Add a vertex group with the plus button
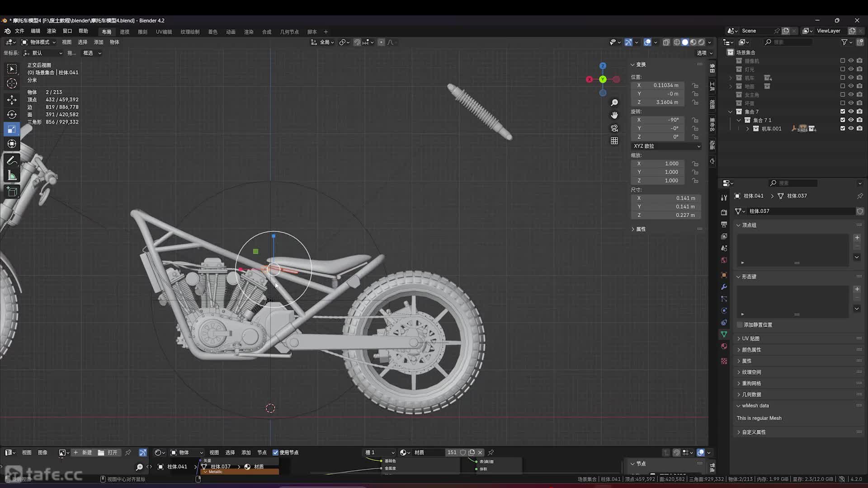The image size is (868, 488). coord(857,238)
